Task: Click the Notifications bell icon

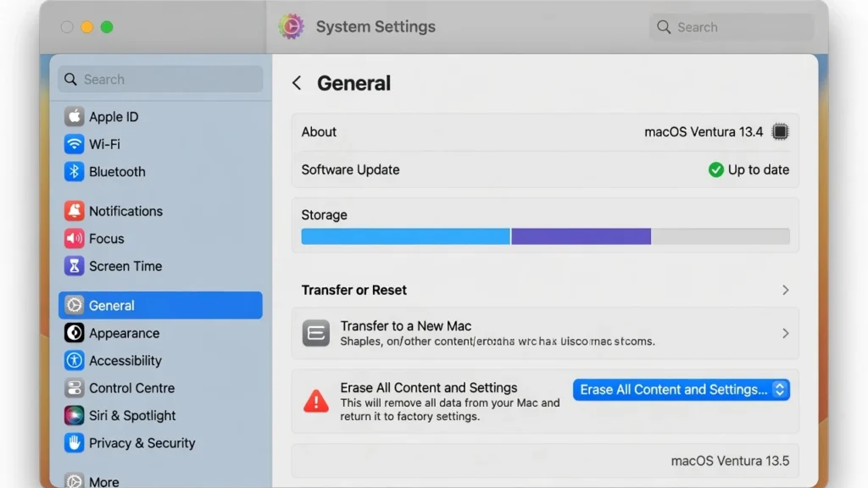Action: point(75,211)
